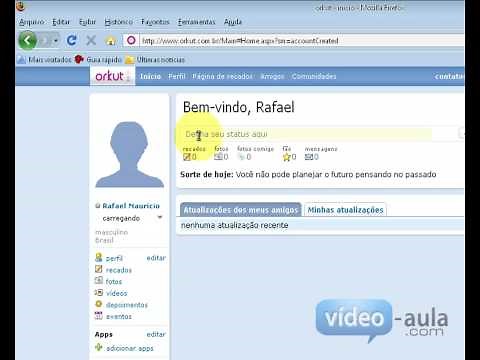Click the contatos link at top right
Image resolution: width=480 pixels, height=360 pixels.
click(449, 76)
